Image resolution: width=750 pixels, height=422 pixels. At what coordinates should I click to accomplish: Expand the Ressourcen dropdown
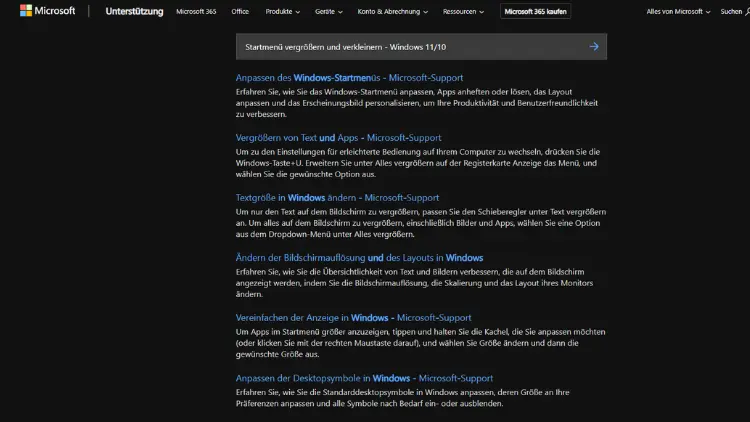click(463, 11)
